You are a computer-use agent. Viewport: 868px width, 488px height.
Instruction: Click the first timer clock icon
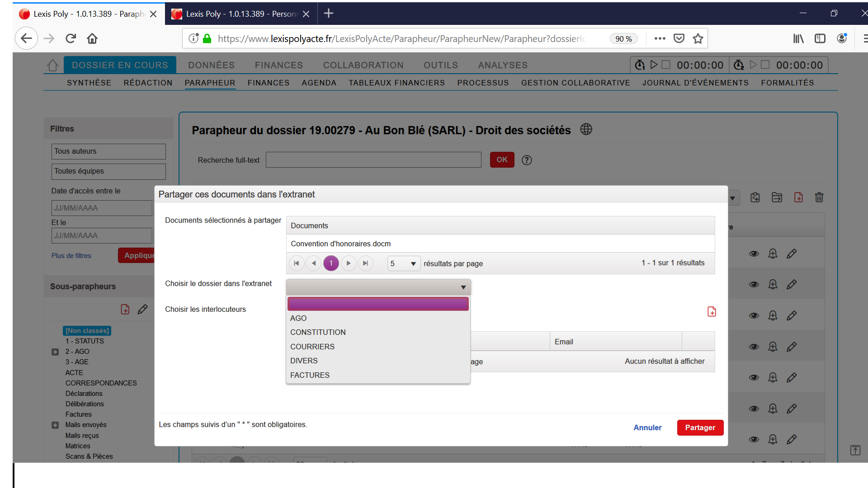(640, 65)
